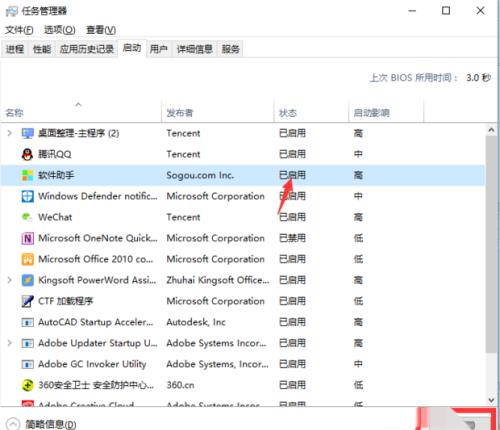
Task: Click the scrollbar up arrow
Action: (491, 130)
